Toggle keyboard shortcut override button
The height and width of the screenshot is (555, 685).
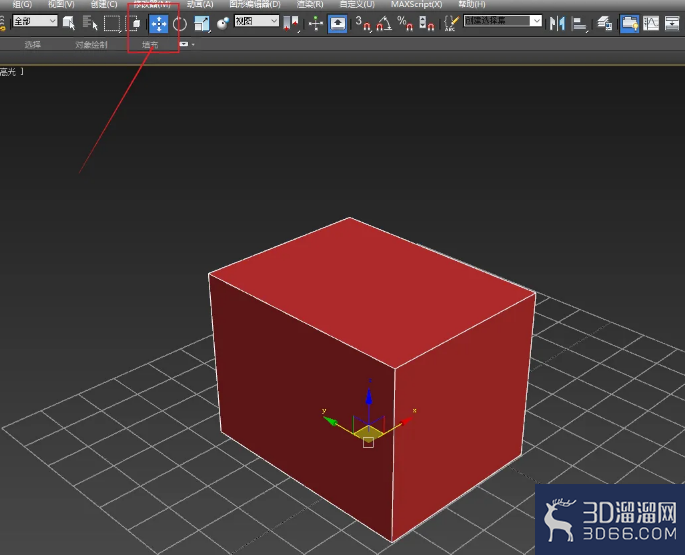point(338,23)
